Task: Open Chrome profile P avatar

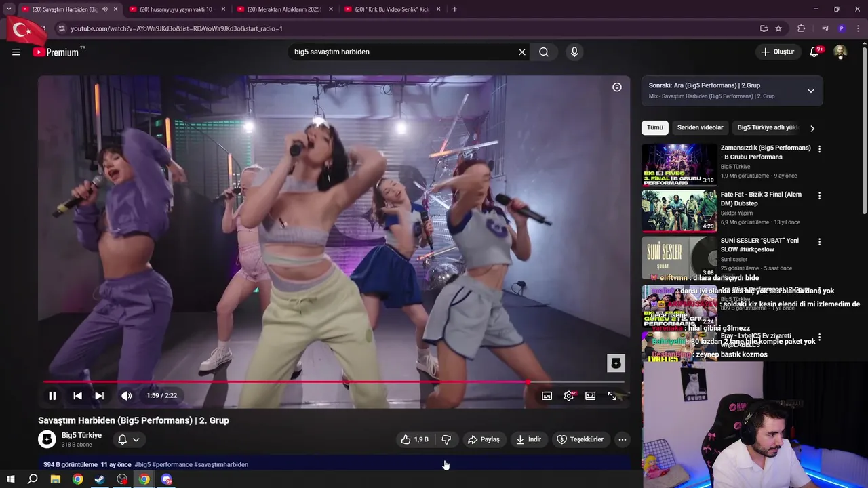Action: coord(842,28)
